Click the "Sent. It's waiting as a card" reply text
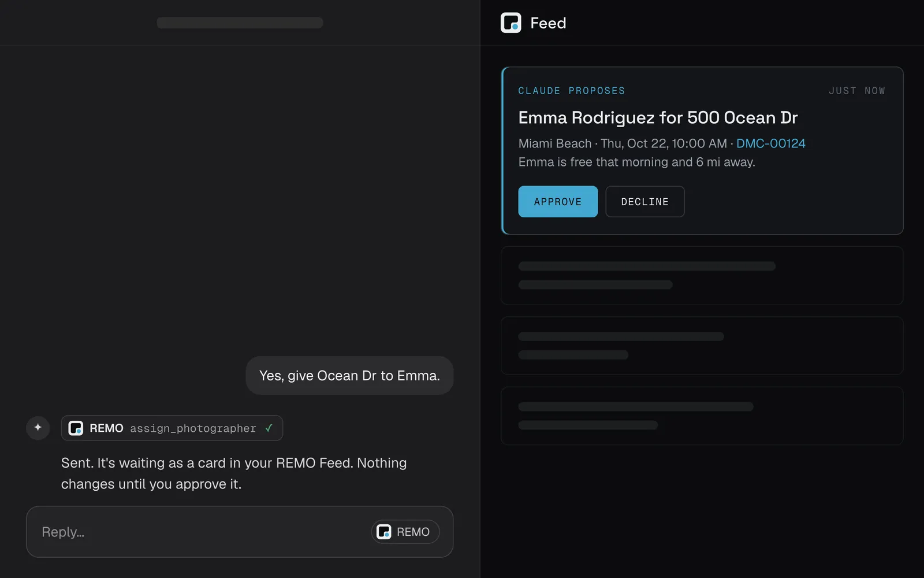The image size is (924, 578). [234, 473]
